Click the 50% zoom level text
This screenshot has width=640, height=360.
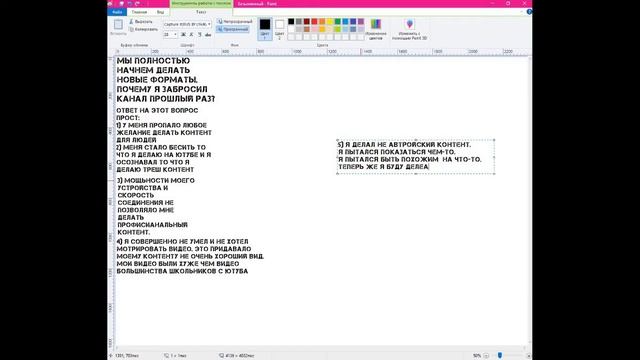476,356
